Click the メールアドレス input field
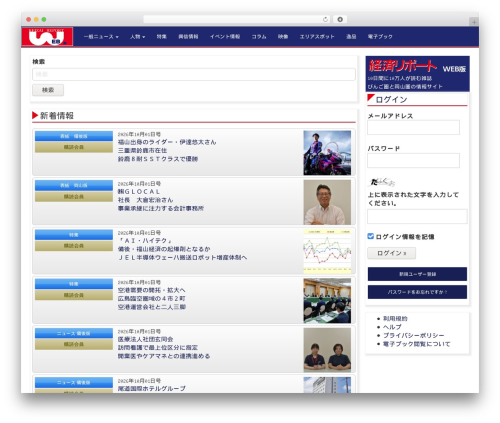Viewport: 500px width, 423px height. (413, 127)
